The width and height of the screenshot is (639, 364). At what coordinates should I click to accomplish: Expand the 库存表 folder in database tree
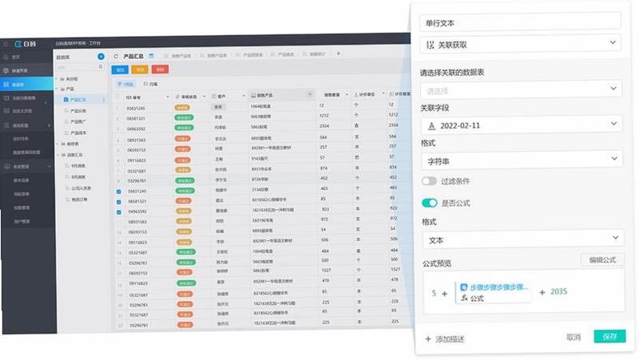[x=58, y=144]
